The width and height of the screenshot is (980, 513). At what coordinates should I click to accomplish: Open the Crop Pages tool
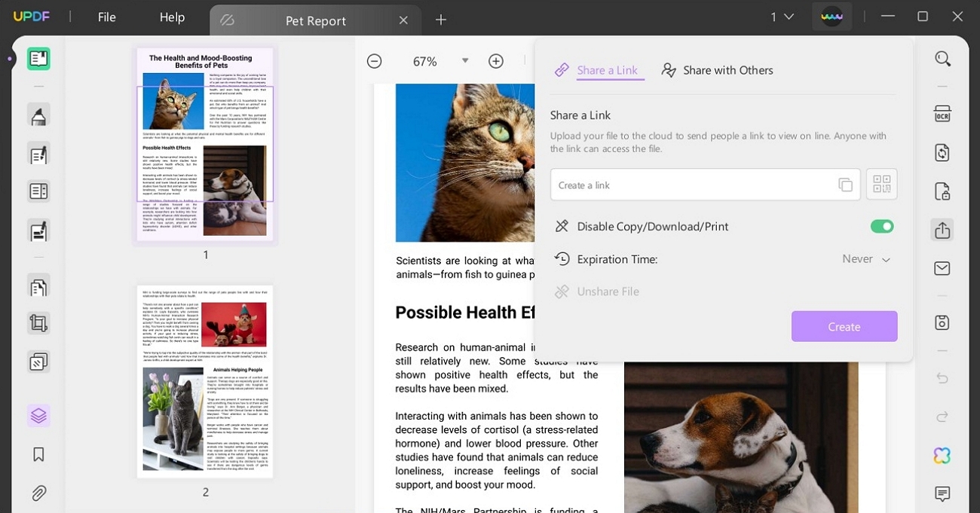[38, 322]
